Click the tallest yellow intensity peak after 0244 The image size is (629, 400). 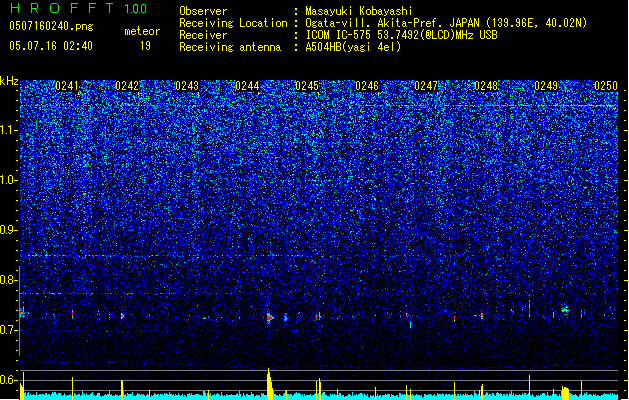pos(269,384)
